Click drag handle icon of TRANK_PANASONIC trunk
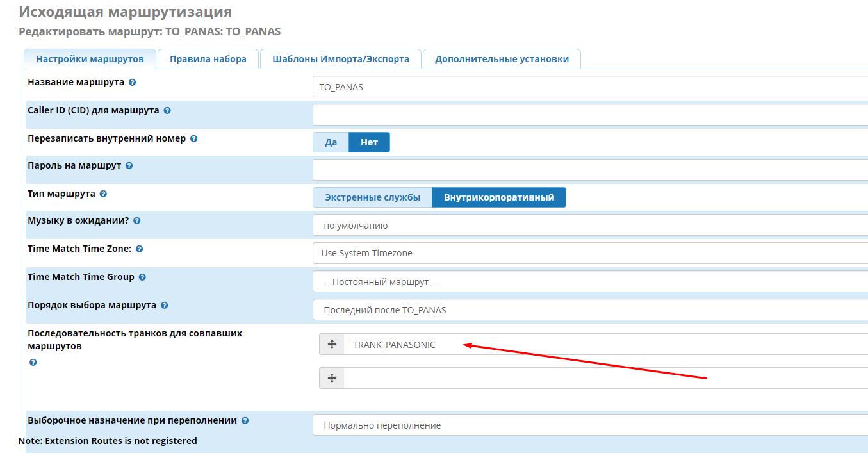The image size is (868, 453). pos(332,345)
